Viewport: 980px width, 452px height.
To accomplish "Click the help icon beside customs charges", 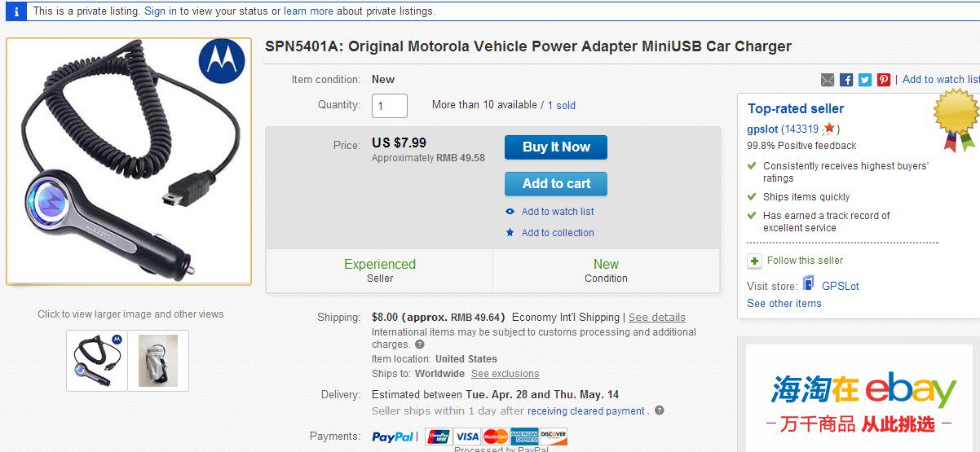I will pyautogui.click(x=420, y=344).
